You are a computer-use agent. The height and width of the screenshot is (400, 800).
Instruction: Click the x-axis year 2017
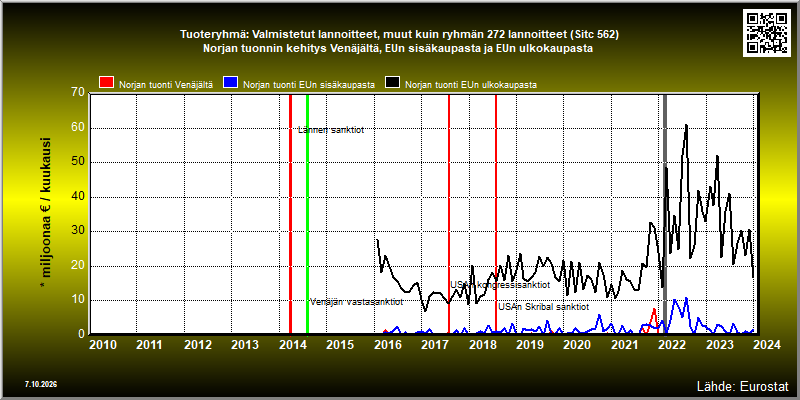click(435, 345)
